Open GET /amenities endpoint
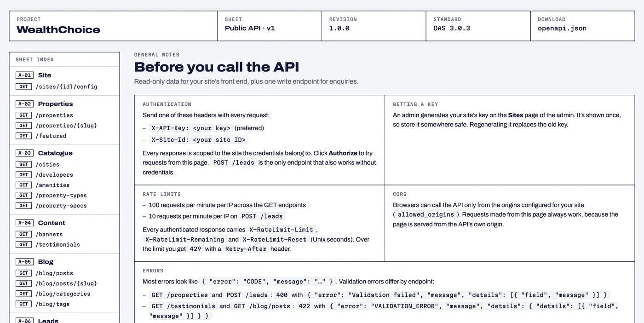644x323 pixels. (x=43, y=185)
